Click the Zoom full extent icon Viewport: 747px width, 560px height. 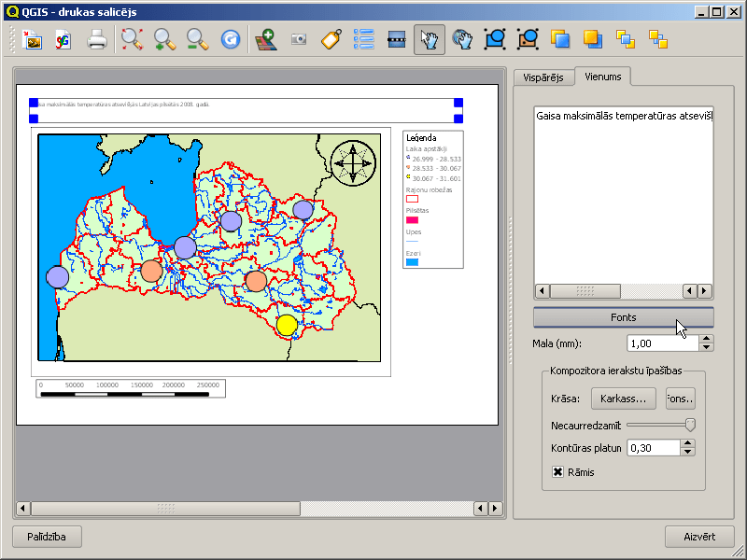132,39
